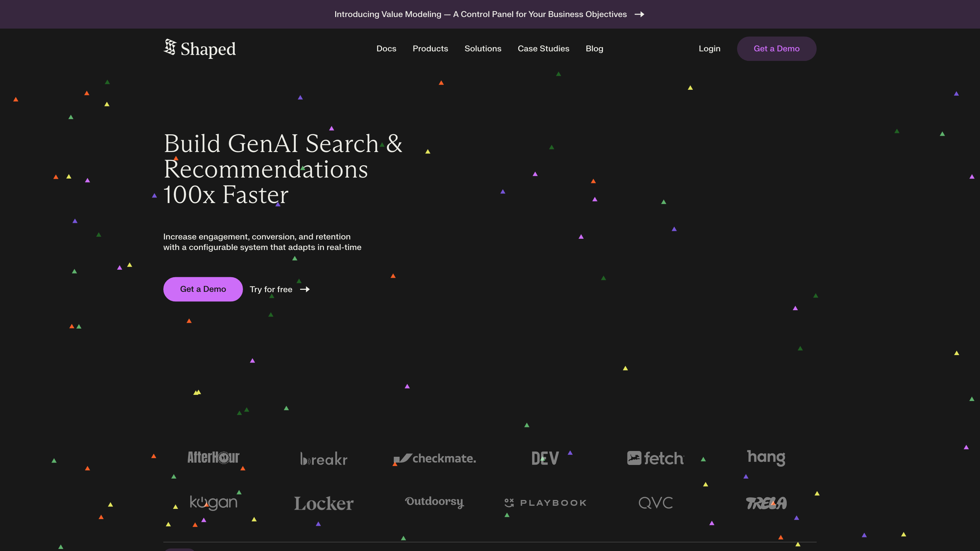Click the Login link

tap(709, 49)
